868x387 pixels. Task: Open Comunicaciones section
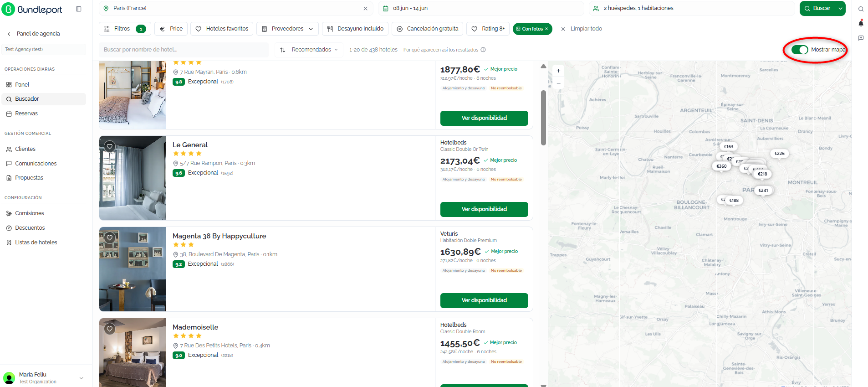[43, 164]
